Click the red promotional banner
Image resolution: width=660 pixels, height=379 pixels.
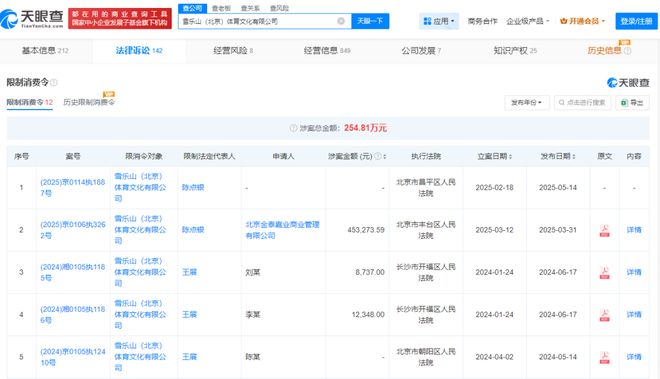tap(120, 19)
